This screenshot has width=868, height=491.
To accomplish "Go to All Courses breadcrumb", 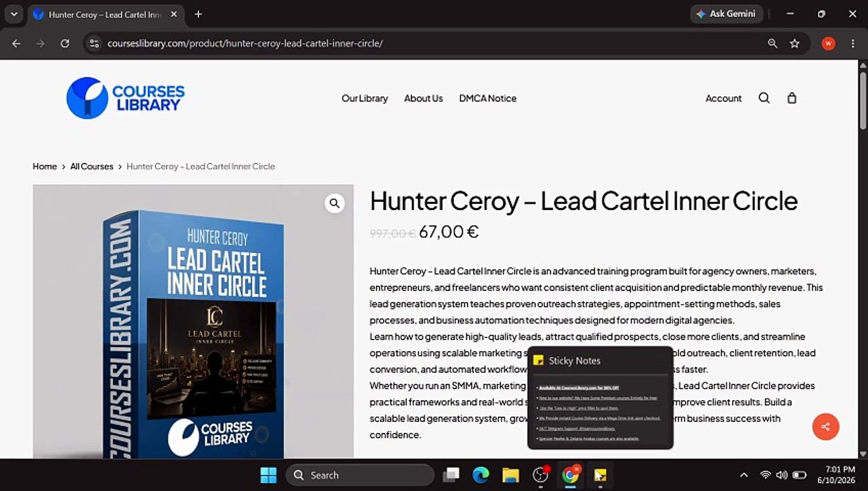I will pos(91,166).
